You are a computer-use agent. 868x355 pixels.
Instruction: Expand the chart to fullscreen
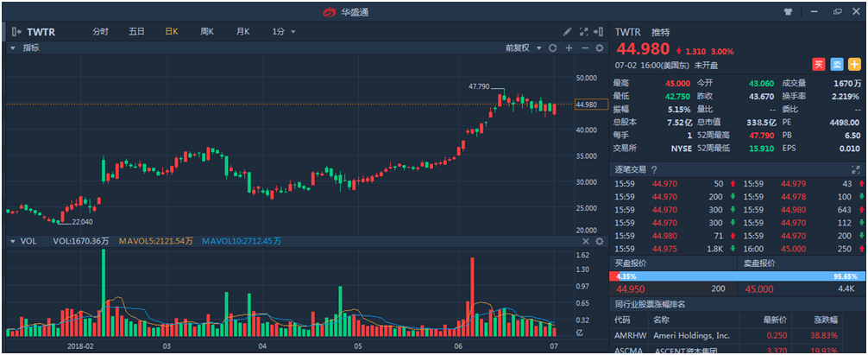[x=584, y=32]
